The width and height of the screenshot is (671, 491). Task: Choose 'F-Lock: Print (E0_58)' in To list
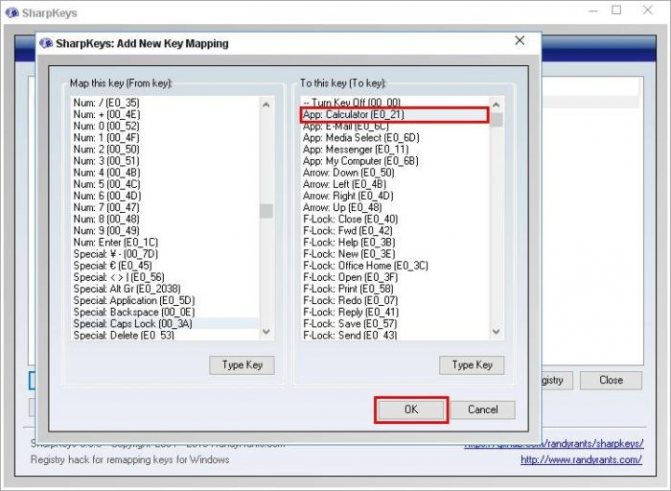coord(395,289)
